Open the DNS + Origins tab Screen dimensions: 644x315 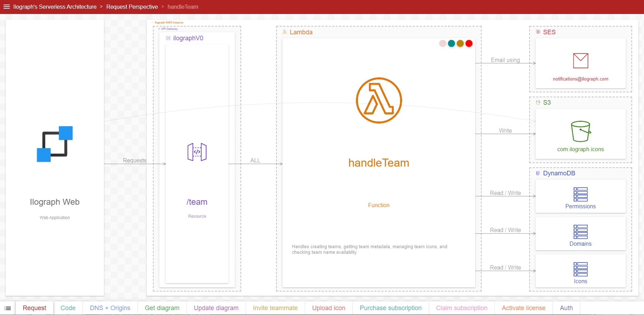(110, 308)
